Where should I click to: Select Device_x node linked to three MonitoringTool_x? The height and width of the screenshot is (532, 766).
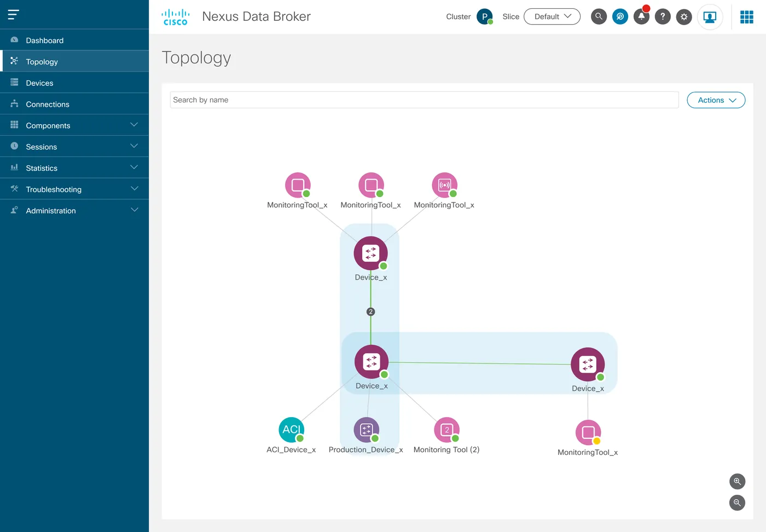[x=371, y=253]
